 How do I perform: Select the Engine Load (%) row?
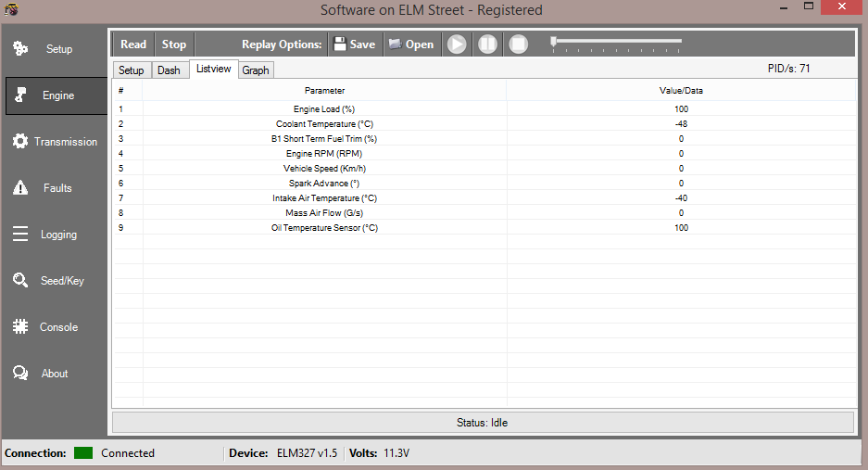point(484,109)
